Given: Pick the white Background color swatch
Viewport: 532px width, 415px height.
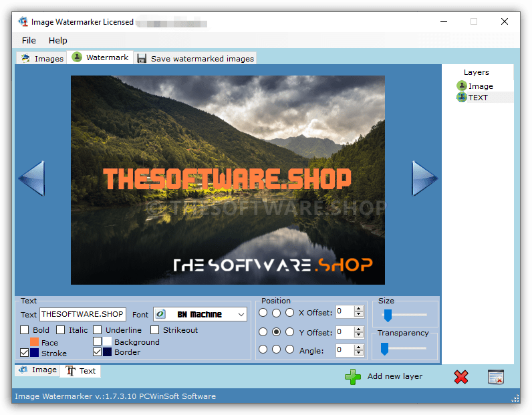Looking at the screenshot, I should click(x=107, y=341).
